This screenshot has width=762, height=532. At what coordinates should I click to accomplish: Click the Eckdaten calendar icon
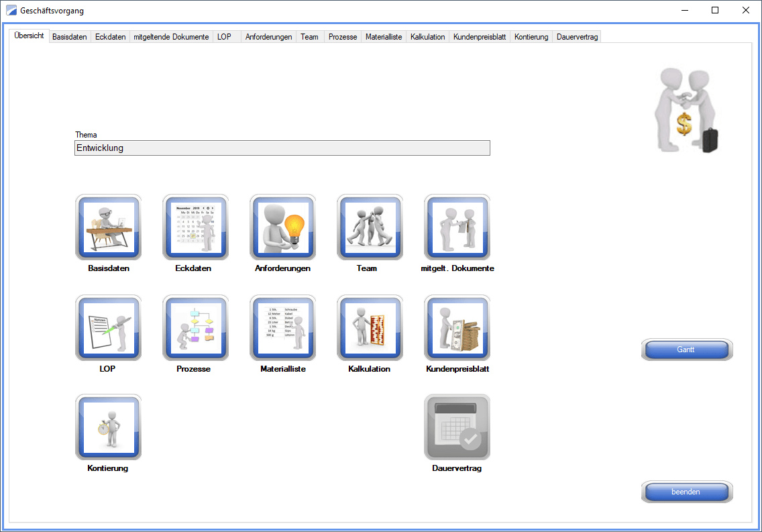click(x=195, y=227)
